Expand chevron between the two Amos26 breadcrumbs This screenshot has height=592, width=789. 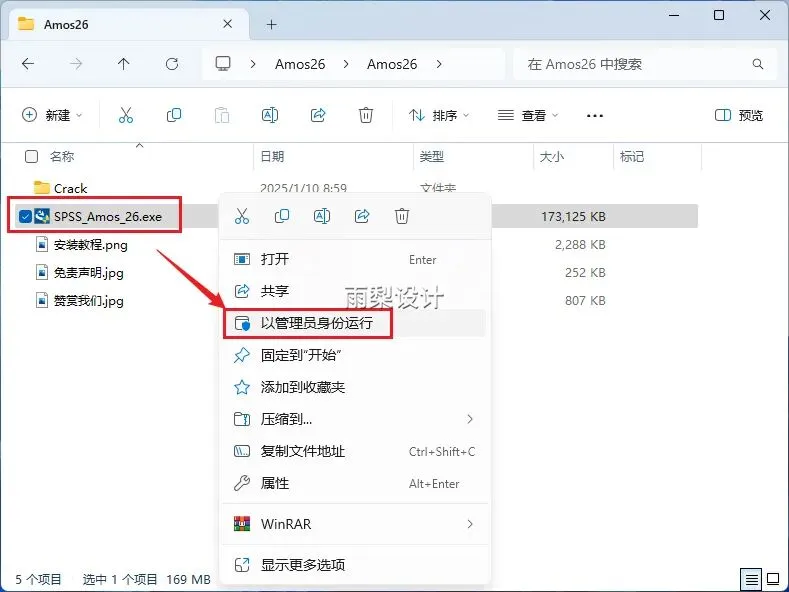click(x=346, y=64)
